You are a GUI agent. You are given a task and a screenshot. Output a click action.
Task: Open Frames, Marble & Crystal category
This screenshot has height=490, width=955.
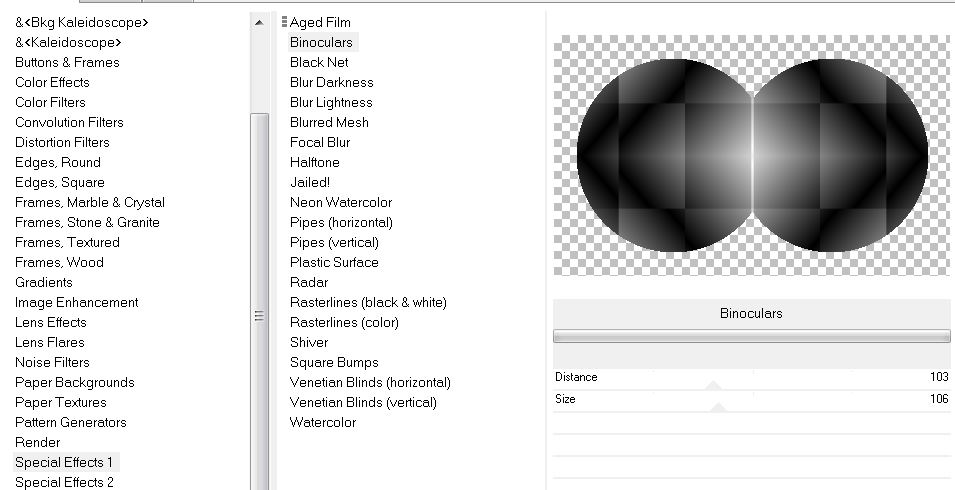(x=90, y=203)
